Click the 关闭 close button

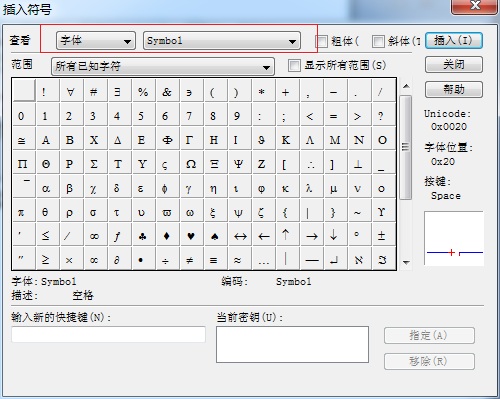(x=454, y=64)
